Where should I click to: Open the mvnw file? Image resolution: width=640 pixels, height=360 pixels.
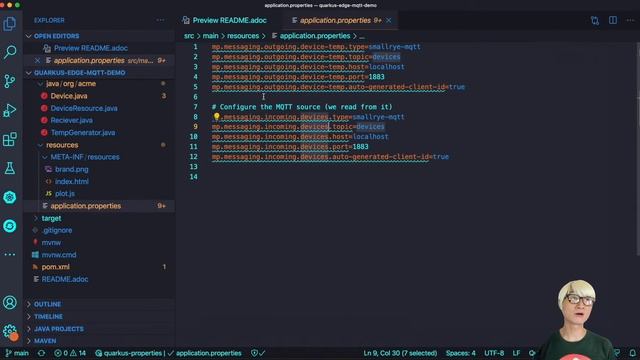click(x=51, y=243)
